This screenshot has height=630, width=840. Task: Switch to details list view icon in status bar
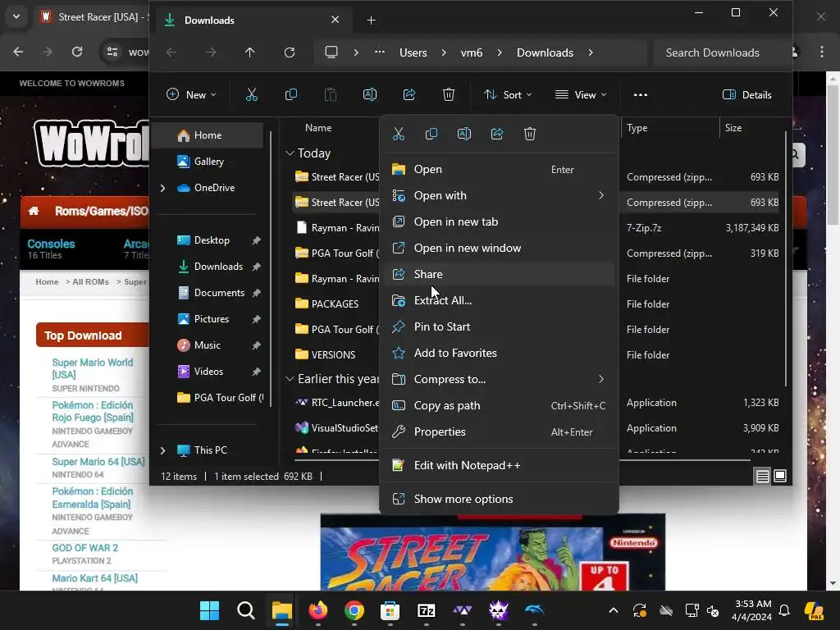coord(762,476)
